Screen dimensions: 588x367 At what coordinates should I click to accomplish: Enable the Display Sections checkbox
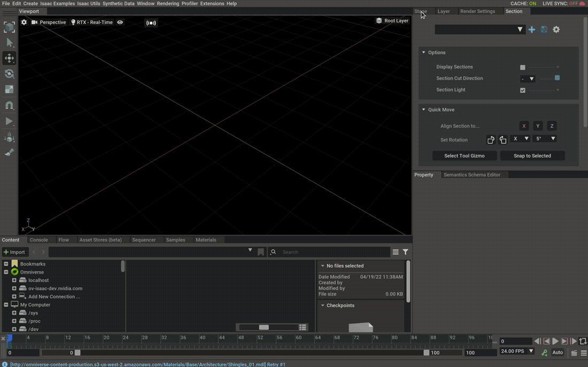[x=522, y=67]
